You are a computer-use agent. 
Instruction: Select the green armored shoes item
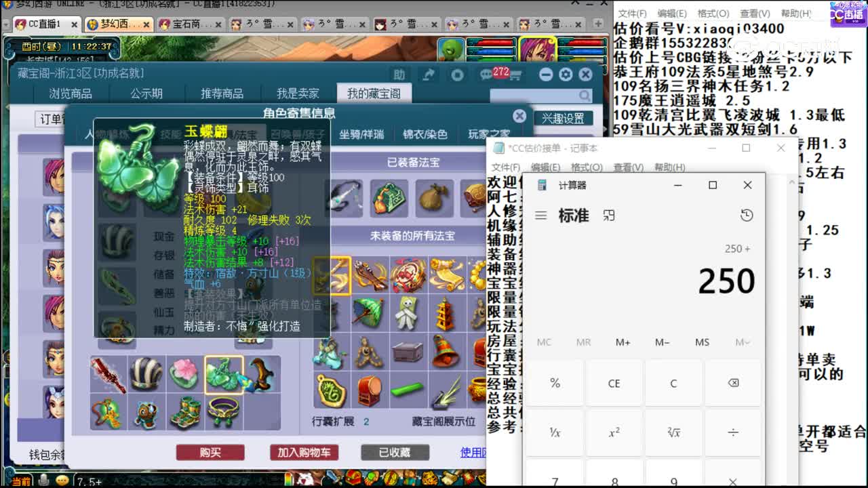pyautogui.click(x=184, y=412)
